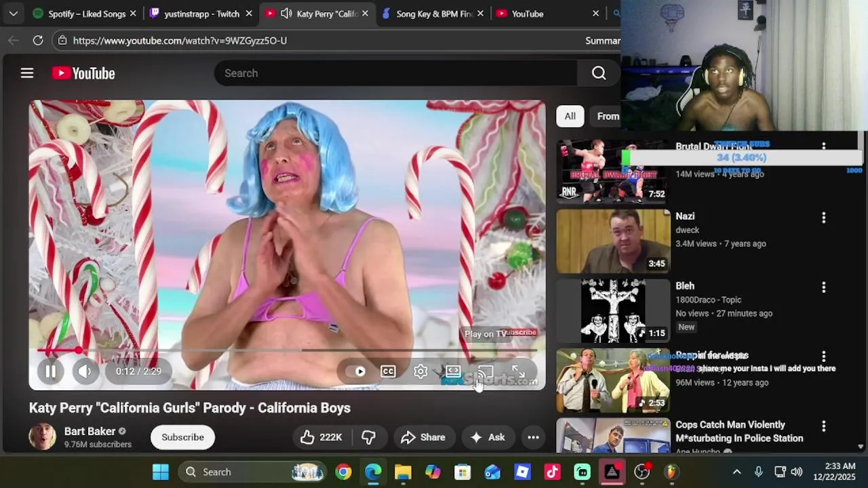View site info icon in address bar
The width and height of the screenshot is (868, 488).
[62, 41]
